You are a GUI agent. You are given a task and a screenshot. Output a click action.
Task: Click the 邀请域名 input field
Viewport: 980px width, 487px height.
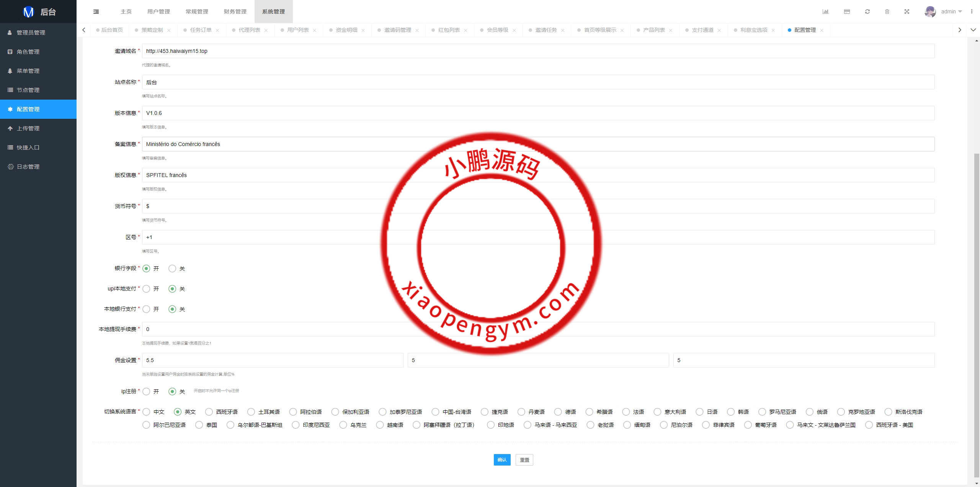click(538, 51)
